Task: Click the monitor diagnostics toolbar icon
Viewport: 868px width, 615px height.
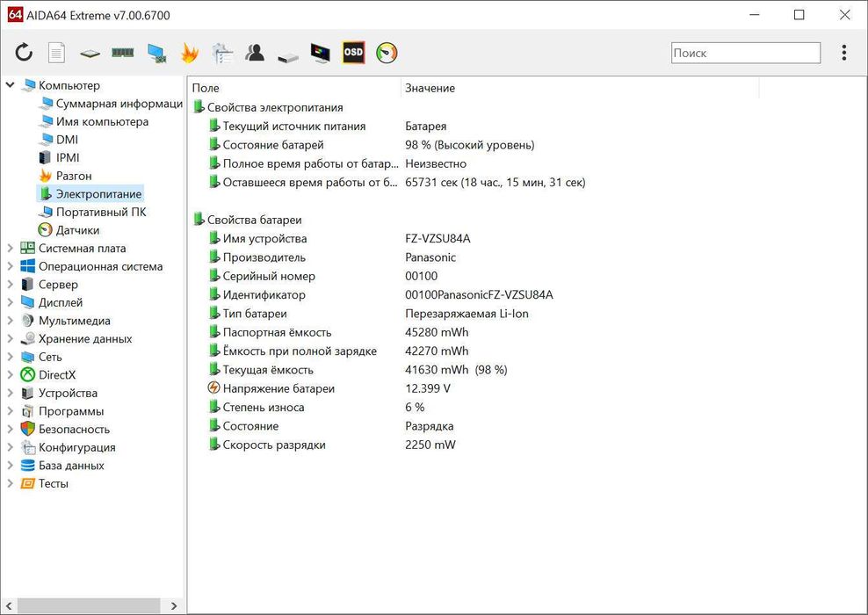Action: [x=321, y=53]
